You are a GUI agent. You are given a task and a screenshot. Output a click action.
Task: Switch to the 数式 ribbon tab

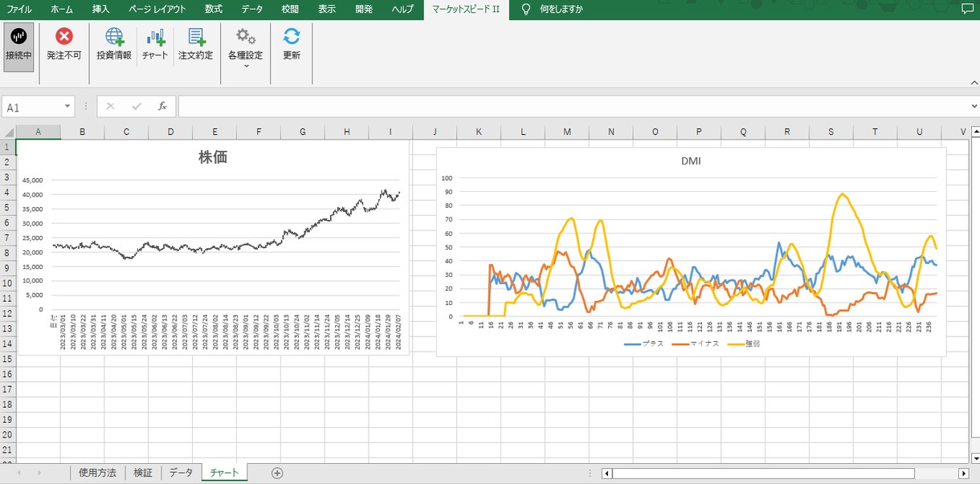pos(214,10)
